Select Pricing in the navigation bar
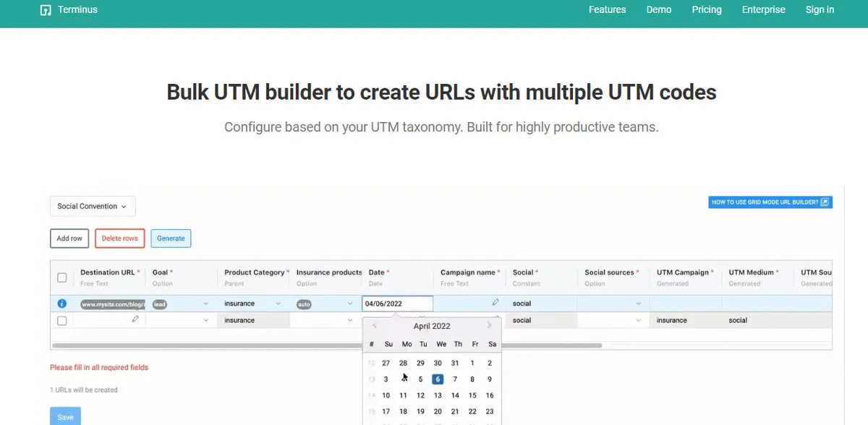This screenshot has width=868, height=425. [x=706, y=9]
